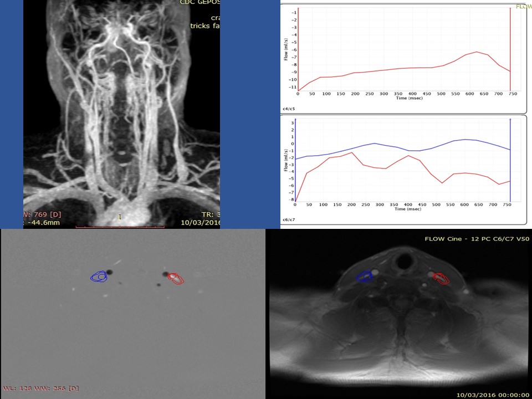
Task: Click the "WL: 128 WW: 256 [D]" window level text
Action: (40, 388)
